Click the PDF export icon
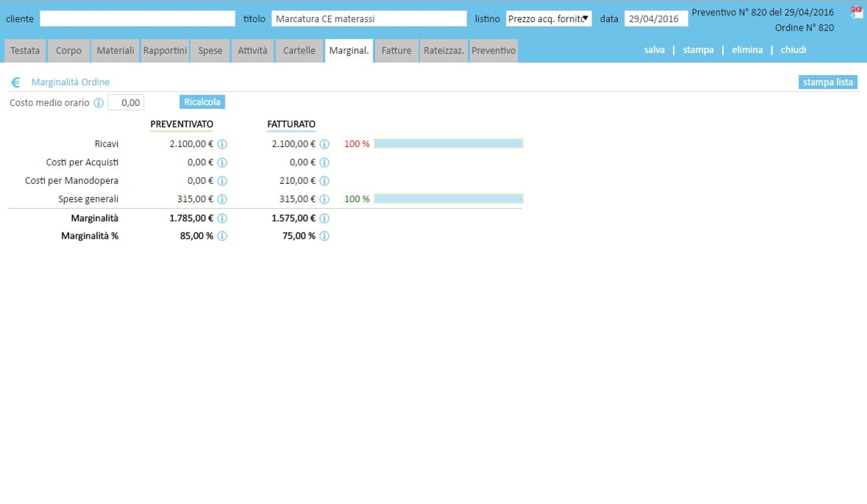This screenshot has width=867, height=504. tap(856, 13)
